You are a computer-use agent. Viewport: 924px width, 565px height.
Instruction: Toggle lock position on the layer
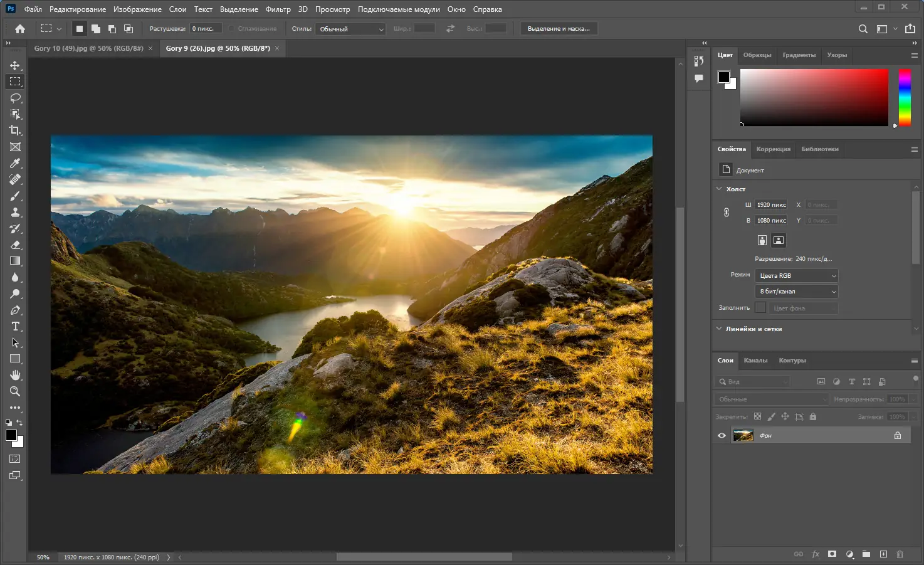point(785,416)
